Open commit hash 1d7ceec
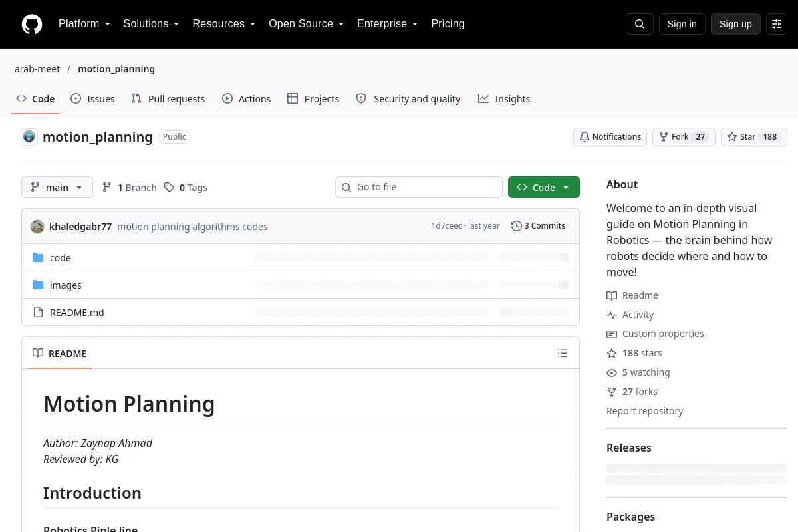The image size is (798, 532). pos(446,226)
